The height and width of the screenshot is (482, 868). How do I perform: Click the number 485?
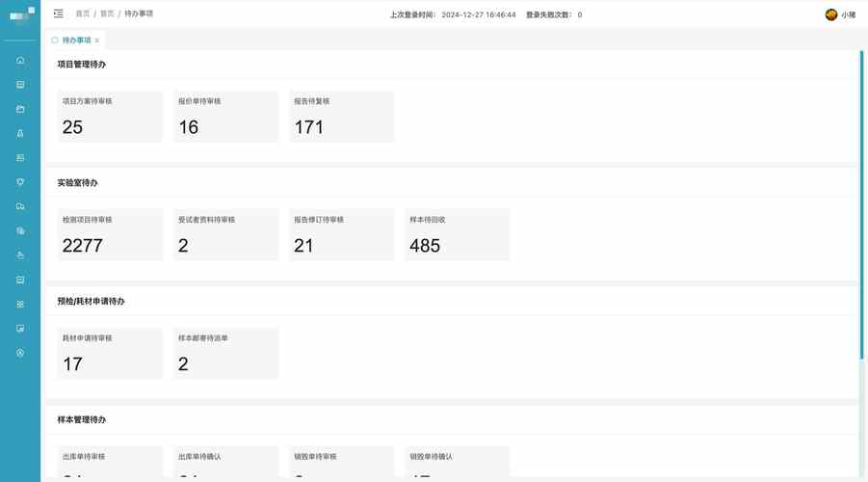click(425, 246)
